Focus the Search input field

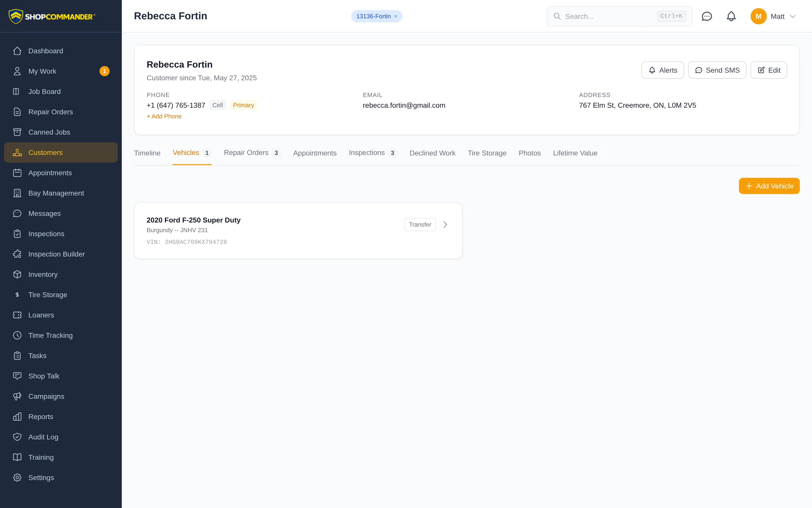(619, 16)
